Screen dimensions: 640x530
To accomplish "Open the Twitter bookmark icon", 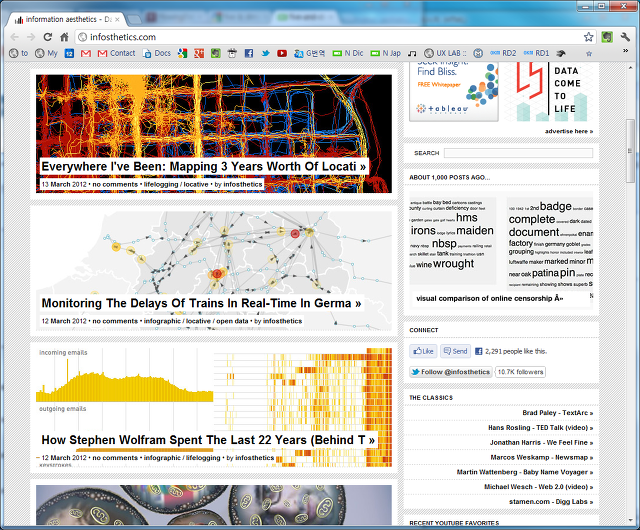I will [x=265, y=53].
